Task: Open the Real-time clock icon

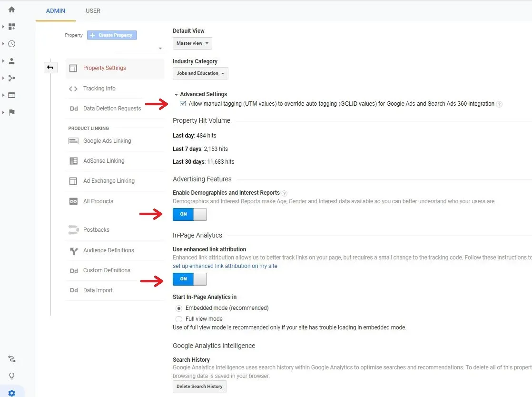Action: [11, 44]
